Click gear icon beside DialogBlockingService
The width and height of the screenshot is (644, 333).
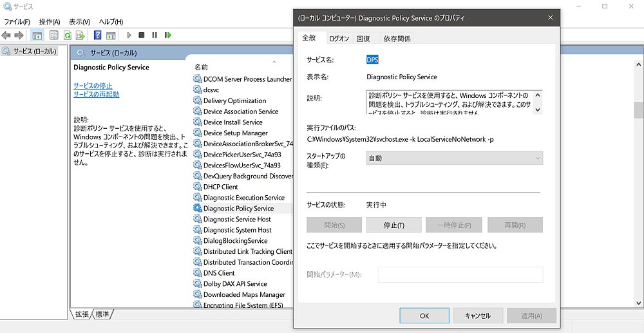point(198,241)
